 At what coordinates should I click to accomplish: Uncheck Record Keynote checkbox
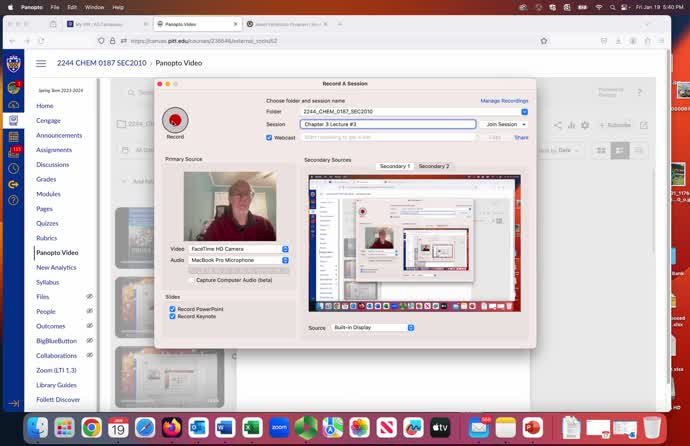pyautogui.click(x=172, y=316)
